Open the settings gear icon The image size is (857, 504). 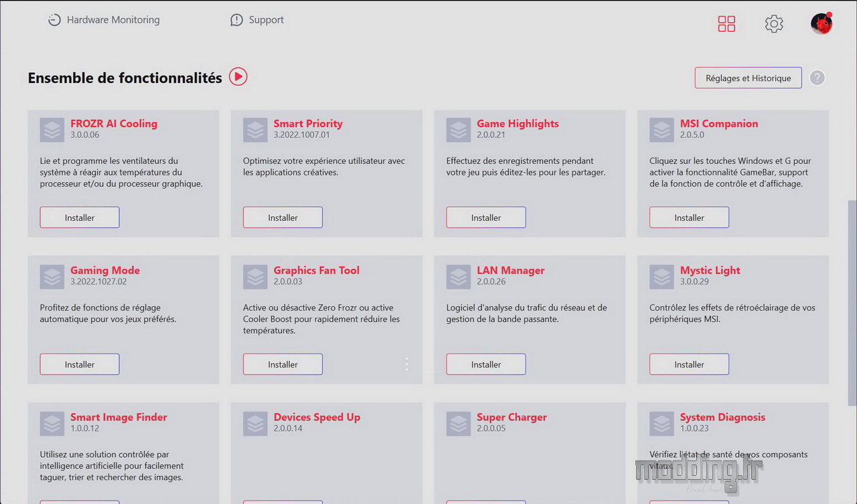[x=774, y=23]
